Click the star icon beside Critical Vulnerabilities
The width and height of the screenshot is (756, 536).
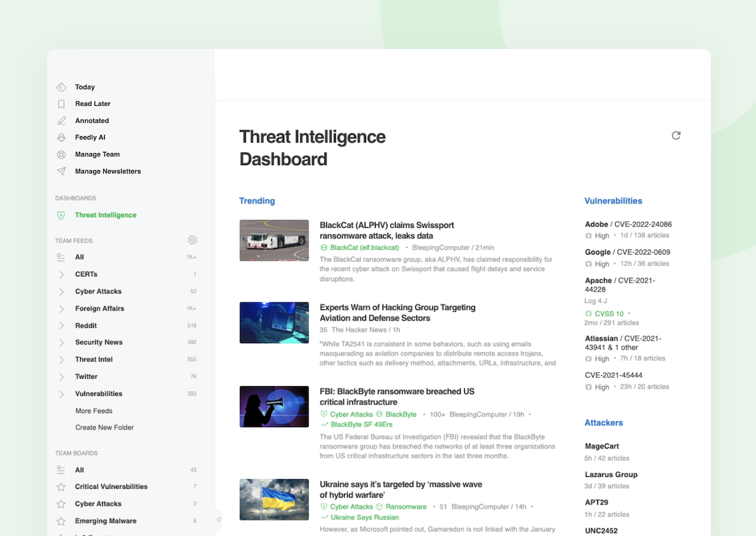coord(61,487)
